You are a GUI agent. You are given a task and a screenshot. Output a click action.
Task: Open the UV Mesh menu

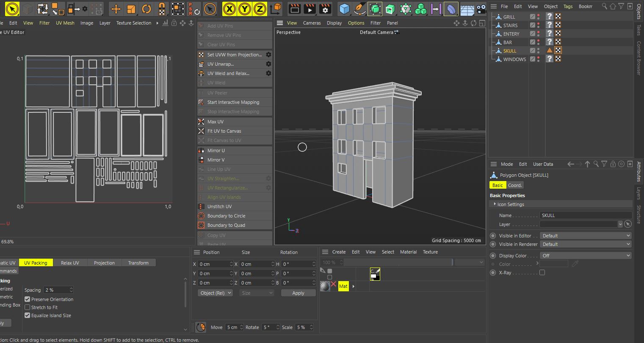[65, 23]
